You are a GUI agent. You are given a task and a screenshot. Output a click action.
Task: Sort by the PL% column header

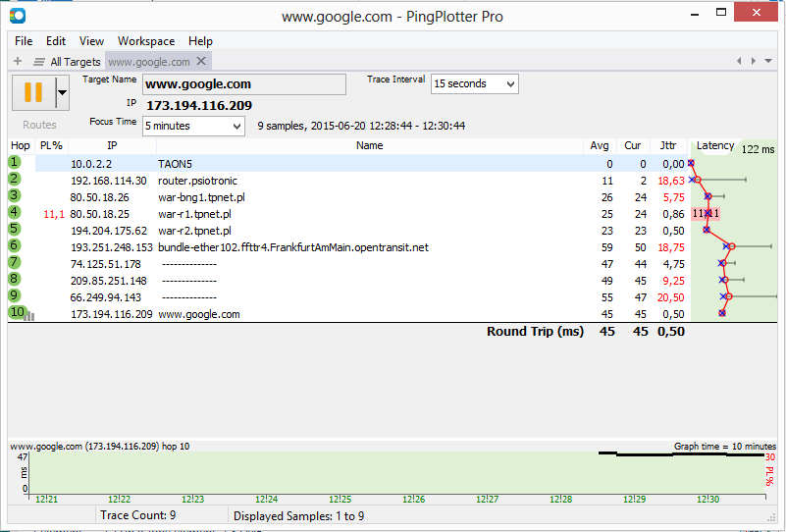click(x=51, y=145)
